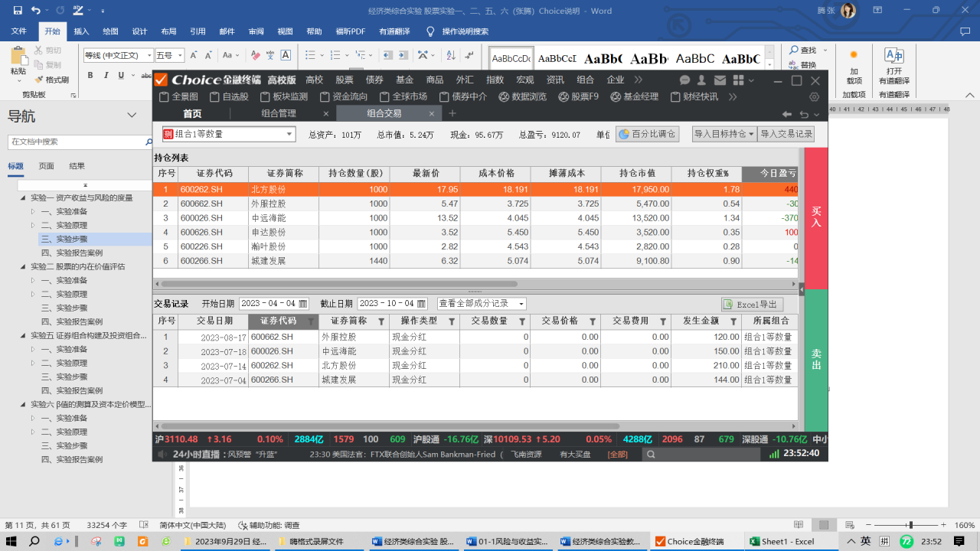The width and height of the screenshot is (980, 551).
Task: Click the red 买入 button
Action: click(816, 217)
